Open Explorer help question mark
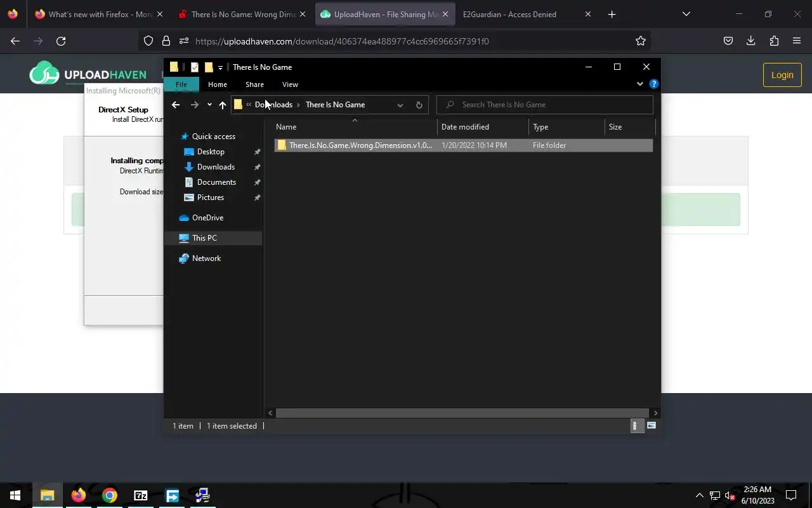Screen dimensions: 812x508 point(654,84)
